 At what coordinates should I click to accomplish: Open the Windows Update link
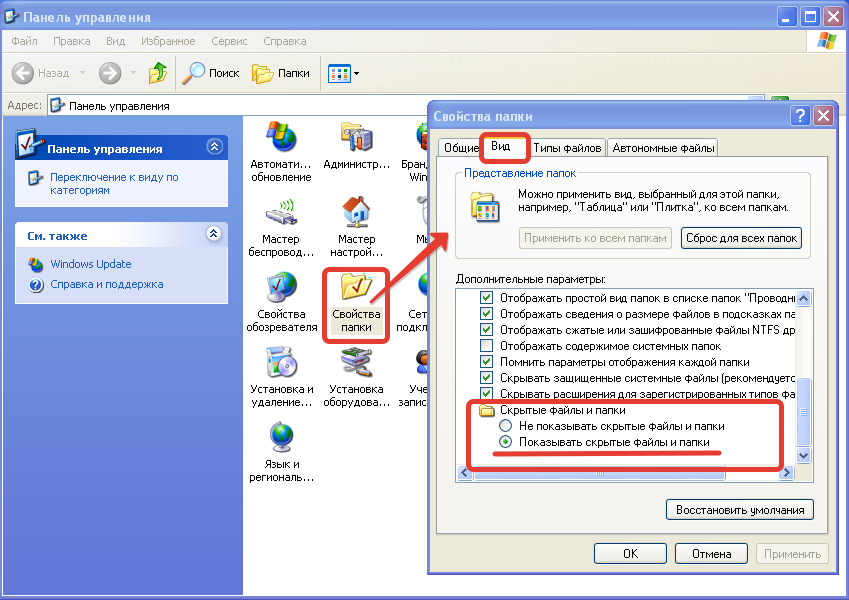[x=90, y=264]
